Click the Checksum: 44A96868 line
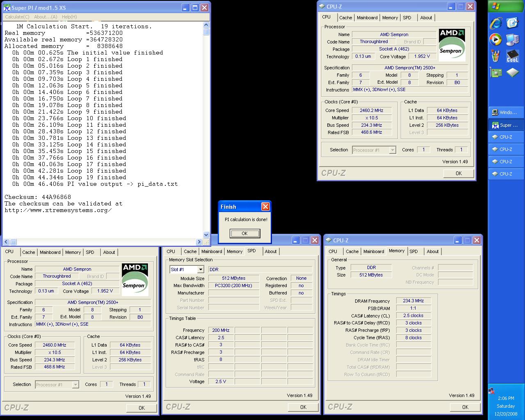Image resolution: width=525 pixels, height=420 pixels. point(38,197)
